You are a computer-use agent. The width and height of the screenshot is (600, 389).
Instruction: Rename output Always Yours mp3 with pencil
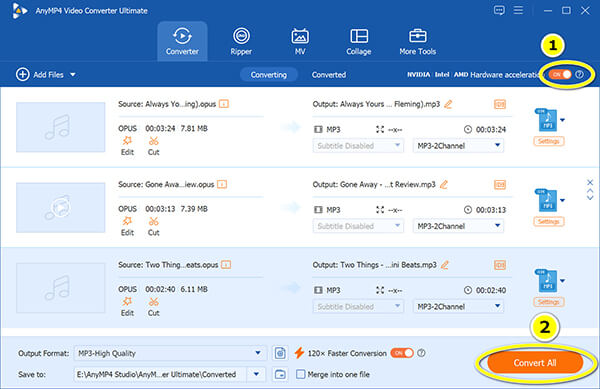(448, 104)
